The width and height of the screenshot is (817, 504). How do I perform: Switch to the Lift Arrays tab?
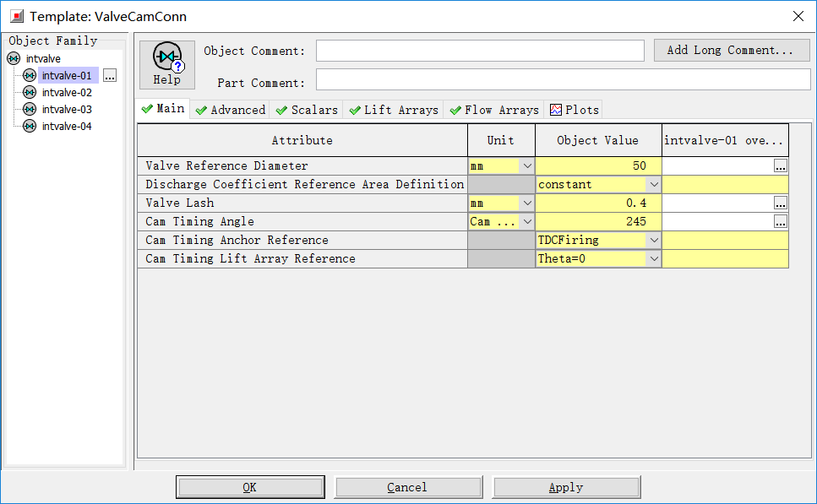tap(394, 110)
